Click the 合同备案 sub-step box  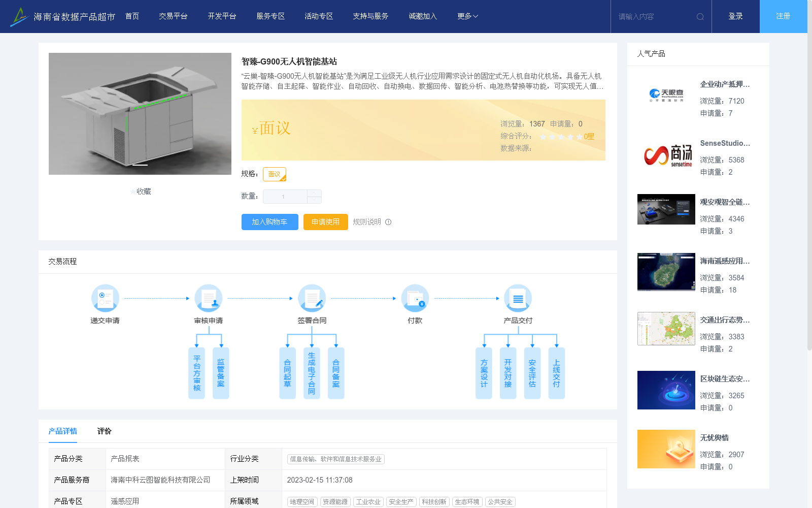coord(336,373)
